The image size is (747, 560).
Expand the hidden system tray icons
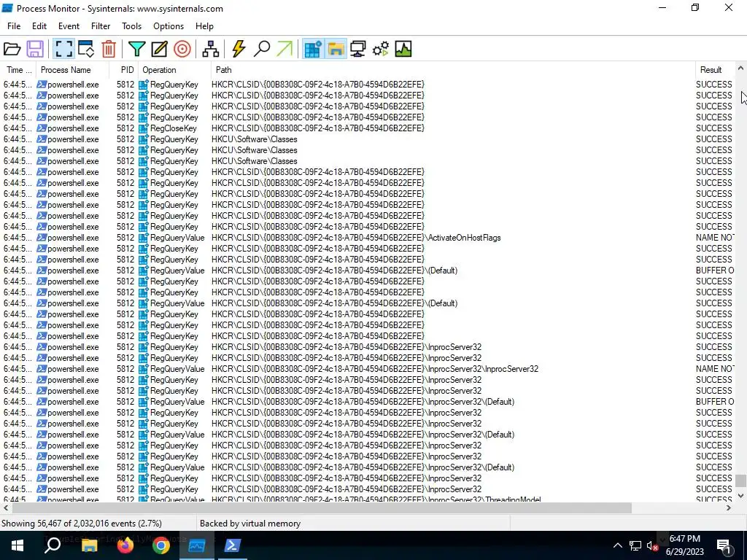[x=617, y=545]
